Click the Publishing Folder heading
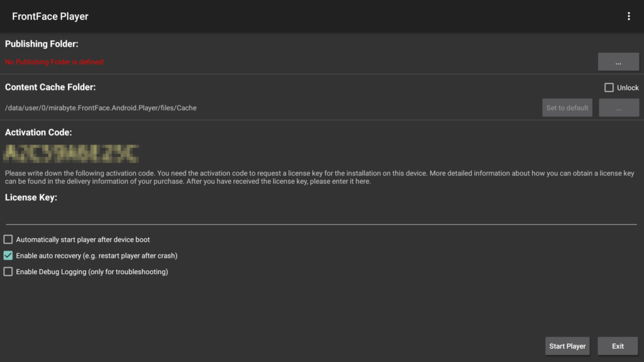The image size is (644, 362). (x=42, y=44)
